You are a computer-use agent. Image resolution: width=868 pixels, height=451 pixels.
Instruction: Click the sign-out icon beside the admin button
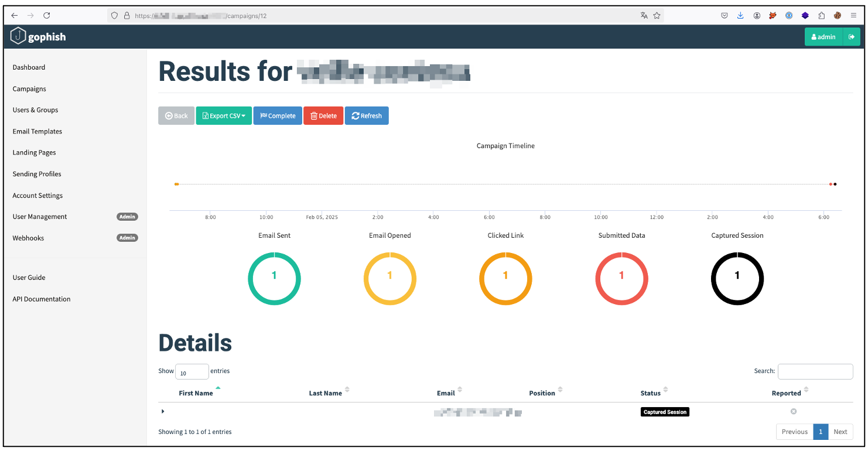(x=852, y=36)
